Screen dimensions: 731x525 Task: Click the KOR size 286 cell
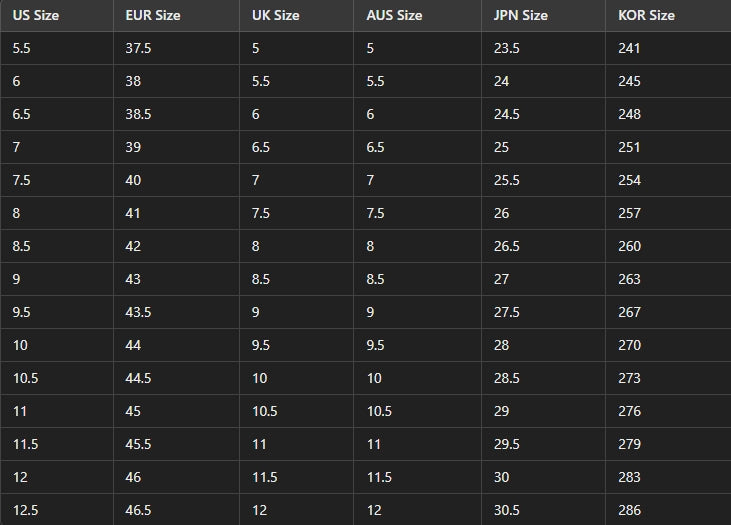629,510
